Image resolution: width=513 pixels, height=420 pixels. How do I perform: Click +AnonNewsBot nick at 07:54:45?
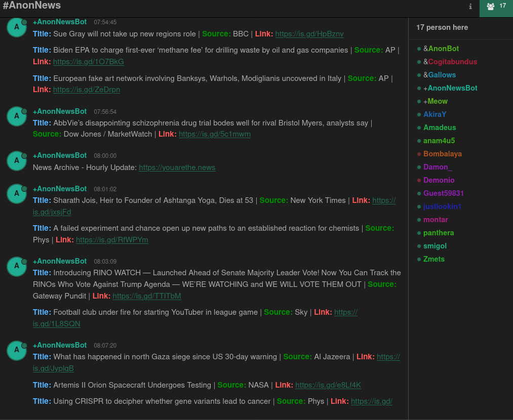(x=60, y=22)
